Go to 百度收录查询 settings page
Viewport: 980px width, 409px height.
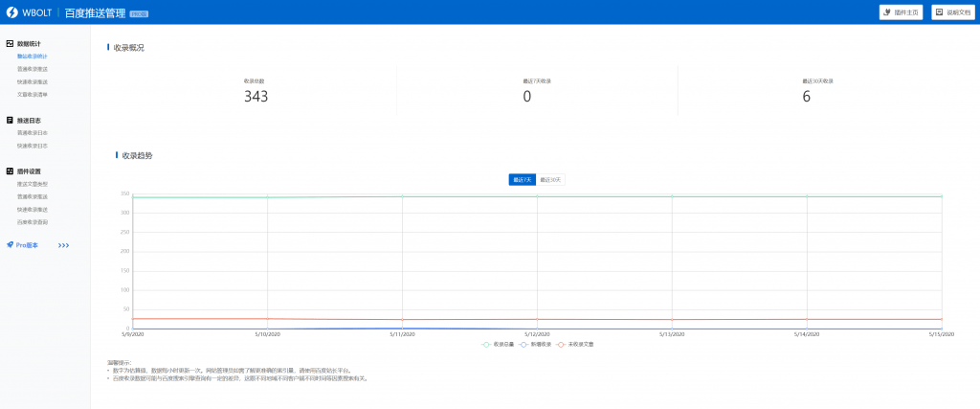coord(33,222)
